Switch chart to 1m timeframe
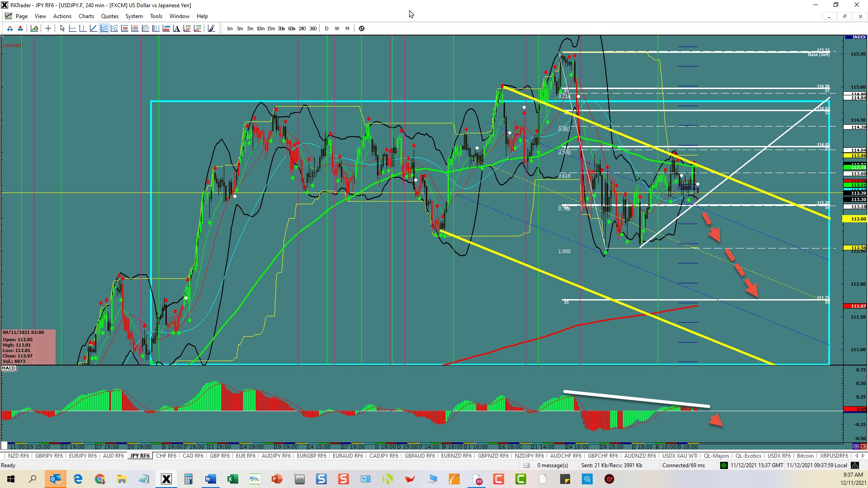Image resolution: width=868 pixels, height=488 pixels. click(x=230, y=28)
